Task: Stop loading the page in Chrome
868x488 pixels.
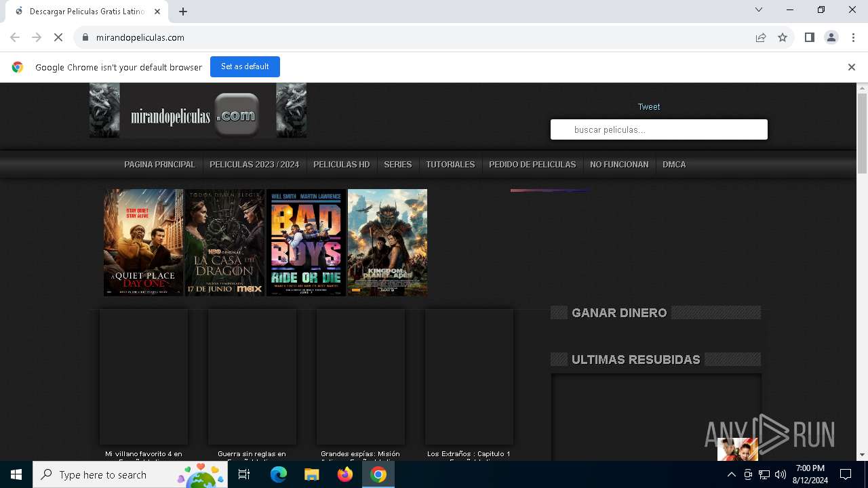Action: [58, 37]
